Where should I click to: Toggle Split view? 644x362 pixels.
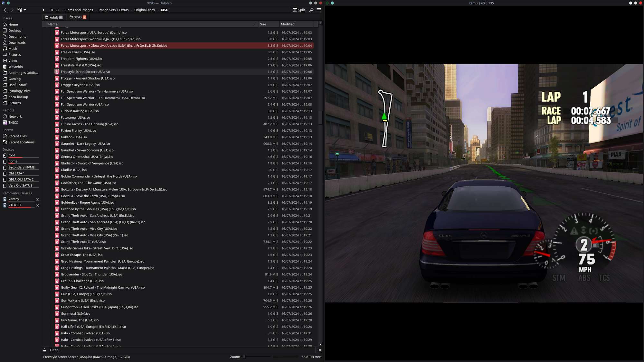pos(299,10)
